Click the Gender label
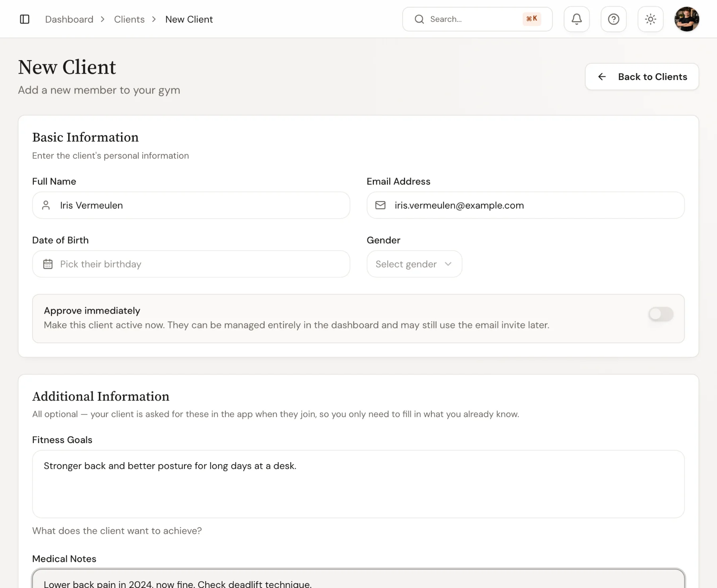Image resolution: width=717 pixels, height=588 pixels. pyautogui.click(x=384, y=240)
